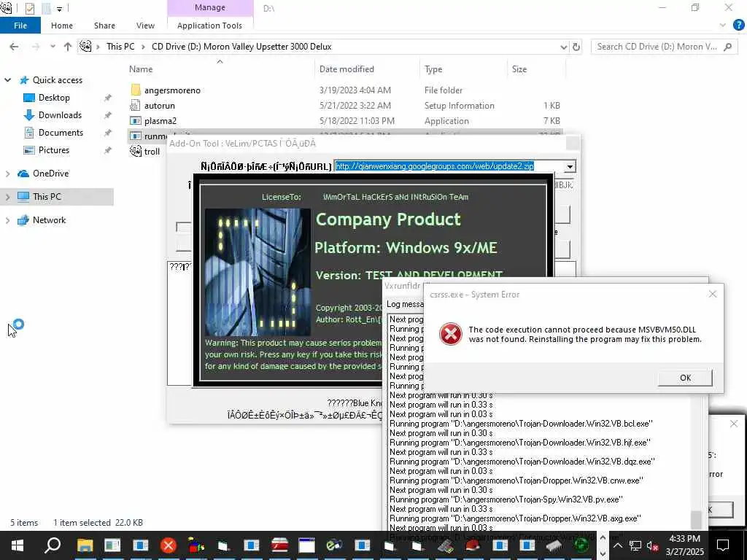The height and width of the screenshot is (560, 747).
Task: Select the red hat taskbar icon
Action: (x=472, y=545)
